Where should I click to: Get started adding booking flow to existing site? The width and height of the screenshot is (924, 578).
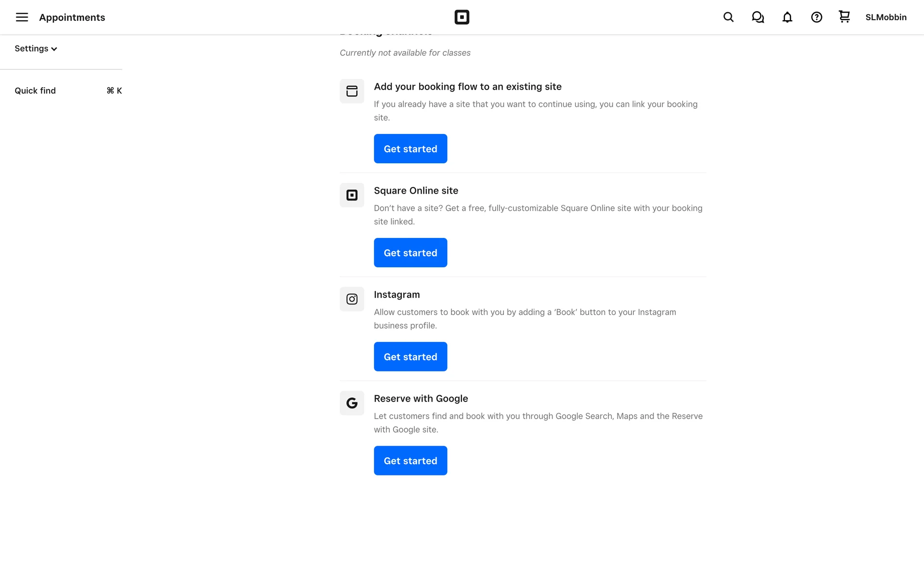(x=410, y=149)
